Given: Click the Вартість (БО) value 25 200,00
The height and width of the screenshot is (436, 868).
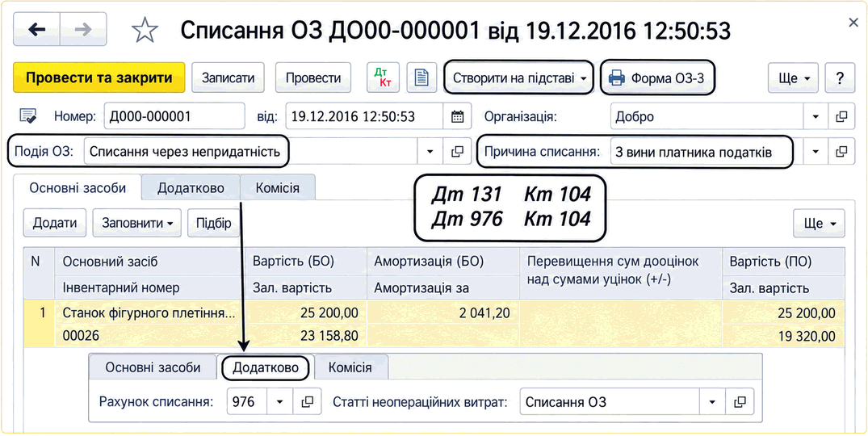Looking at the screenshot, I should (306, 312).
